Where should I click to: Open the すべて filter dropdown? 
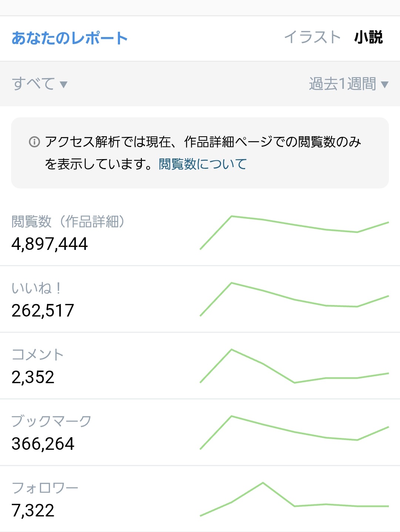pyautogui.click(x=39, y=84)
